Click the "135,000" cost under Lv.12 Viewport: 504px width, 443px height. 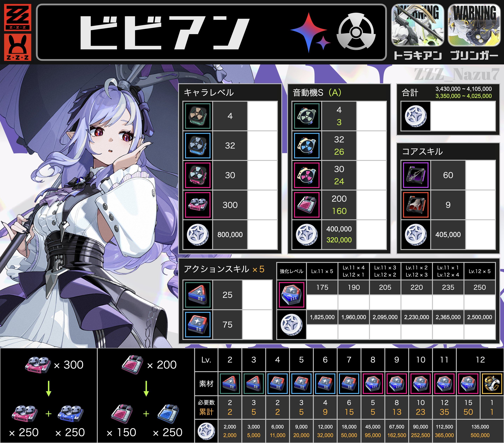pyautogui.click(x=480, y=427)
